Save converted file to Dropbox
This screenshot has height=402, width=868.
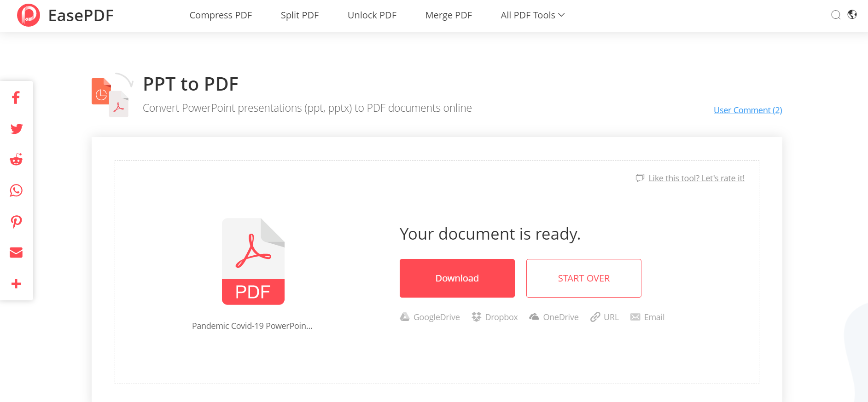(495, 317)
